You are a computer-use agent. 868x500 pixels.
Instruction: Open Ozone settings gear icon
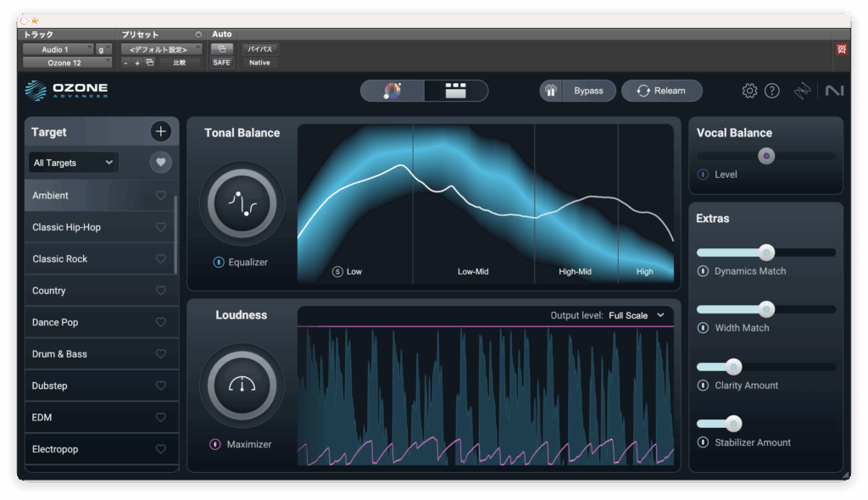(749, 91)
